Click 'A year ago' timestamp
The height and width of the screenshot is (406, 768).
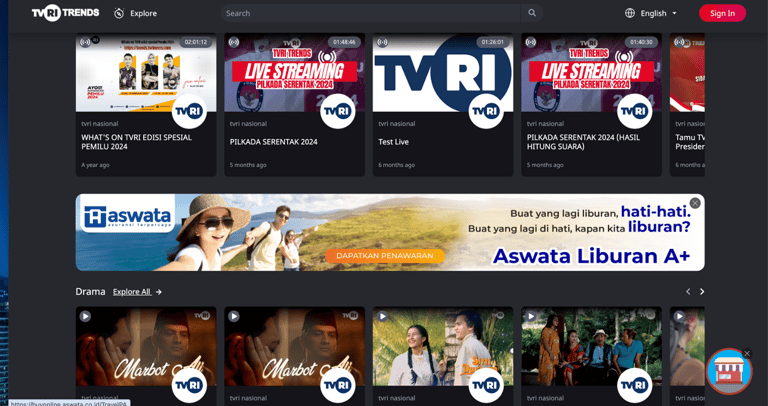pyautogui.click(x=96, y=165)
